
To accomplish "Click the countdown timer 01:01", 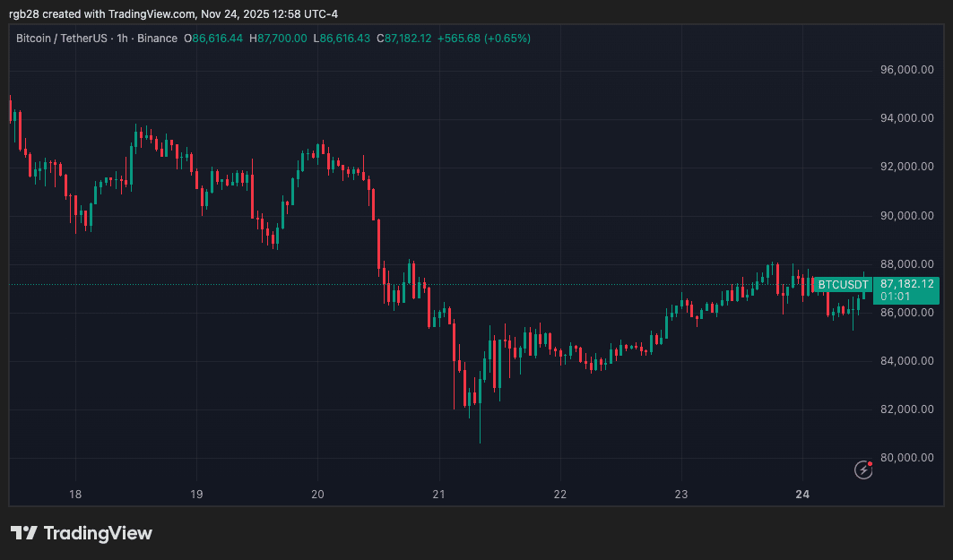I will [896, 297].
